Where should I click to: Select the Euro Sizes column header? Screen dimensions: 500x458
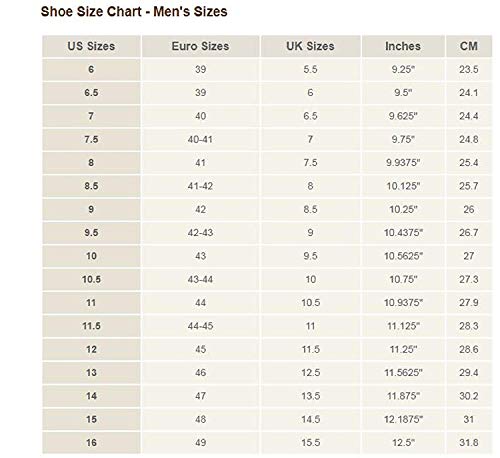point(200,46)
